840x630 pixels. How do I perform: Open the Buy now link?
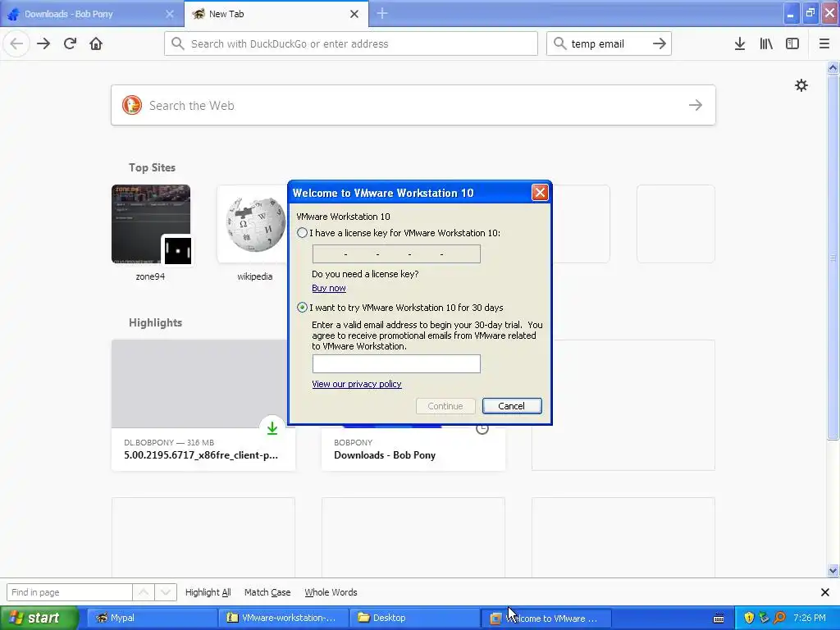329,288
